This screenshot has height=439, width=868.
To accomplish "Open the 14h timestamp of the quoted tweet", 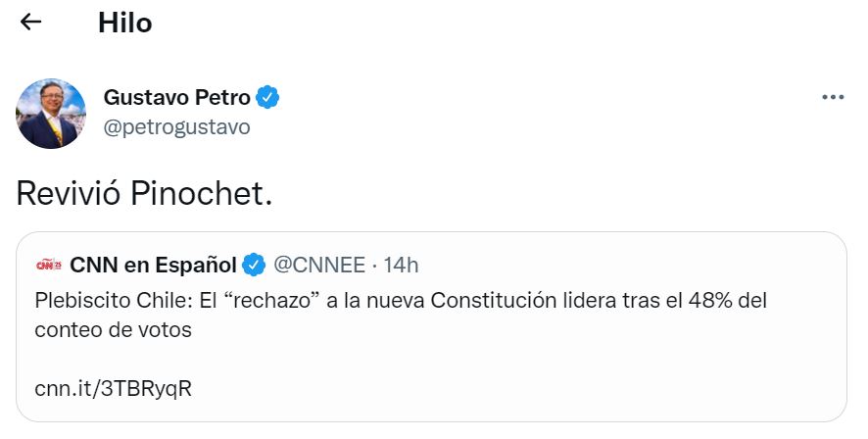I will 401,265.
